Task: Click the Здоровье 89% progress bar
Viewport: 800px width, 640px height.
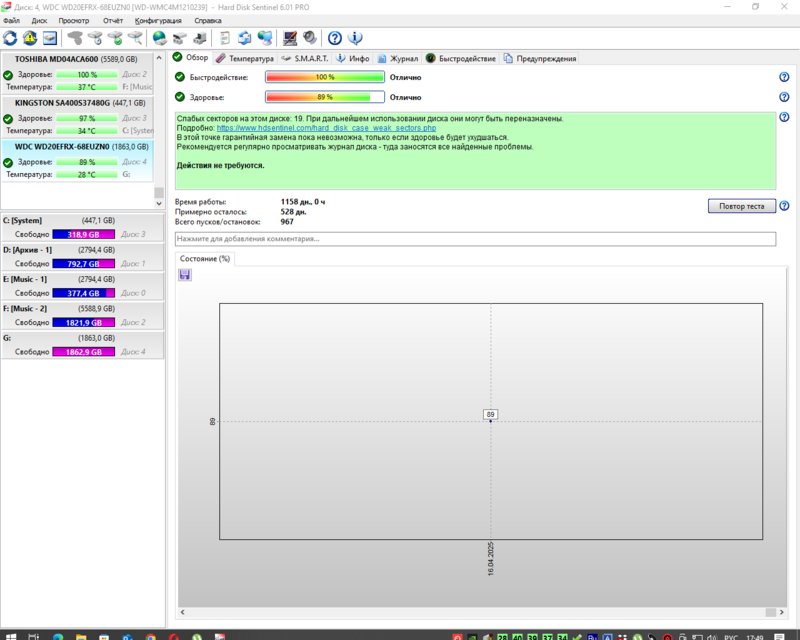Action: click(324, 97)
